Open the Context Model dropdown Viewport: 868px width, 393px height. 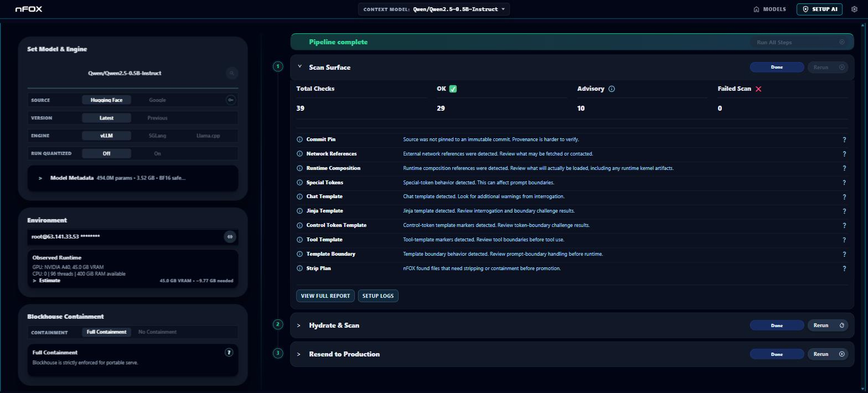(x=434, y=9)
